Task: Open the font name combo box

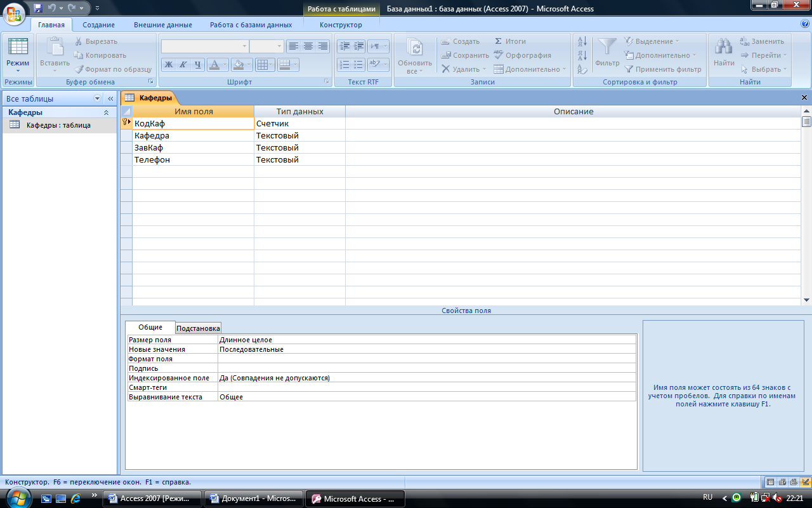Action: (205, 46)
